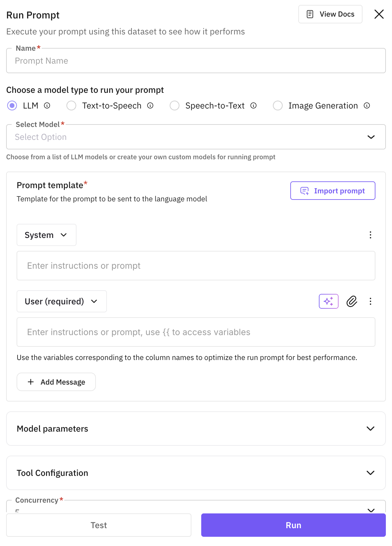The height and width of the screenshot is (546, 392).
Task: Expand the Model parameters section
Action: (196, 429)
